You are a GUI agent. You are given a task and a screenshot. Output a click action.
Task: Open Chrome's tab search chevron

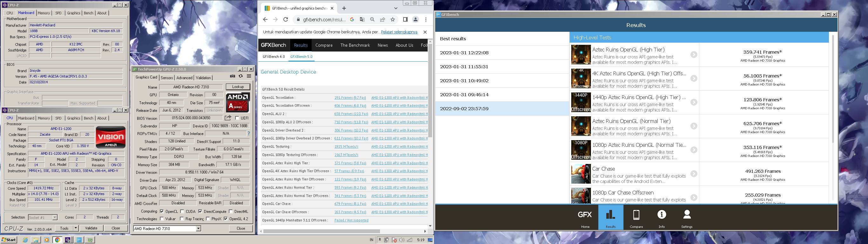(x=396, y=8)
